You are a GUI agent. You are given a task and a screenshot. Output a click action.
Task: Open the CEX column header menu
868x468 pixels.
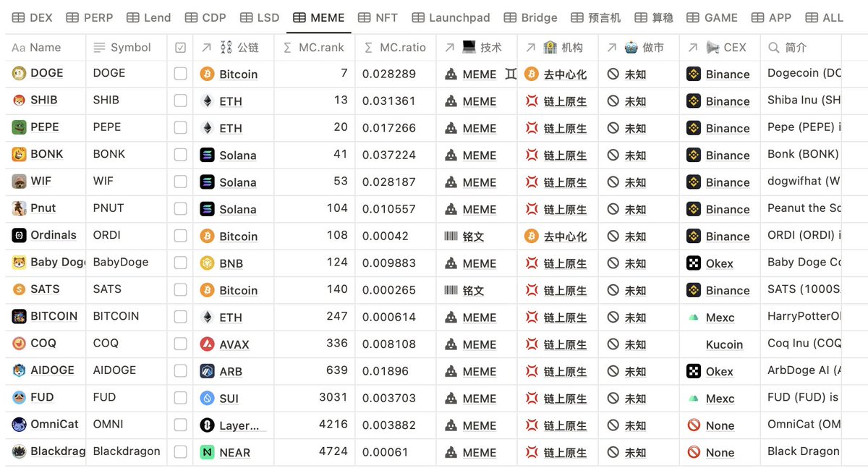[720, 48]
